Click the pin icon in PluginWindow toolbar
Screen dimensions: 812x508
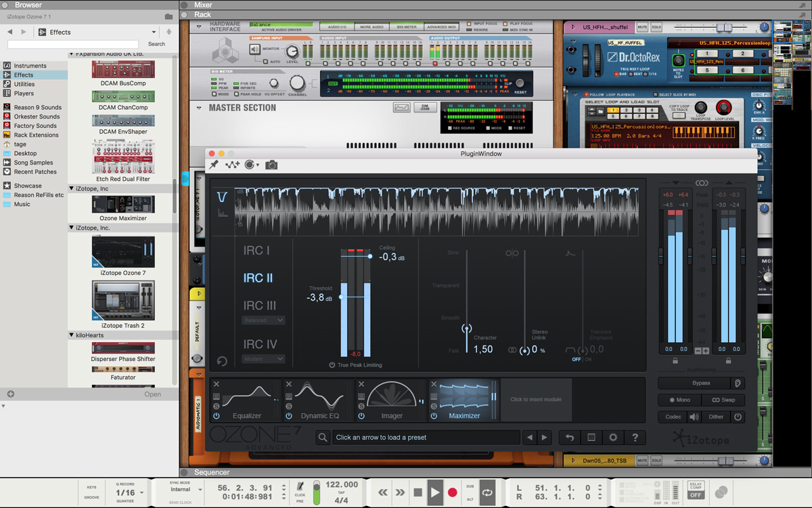pos(214,165)
